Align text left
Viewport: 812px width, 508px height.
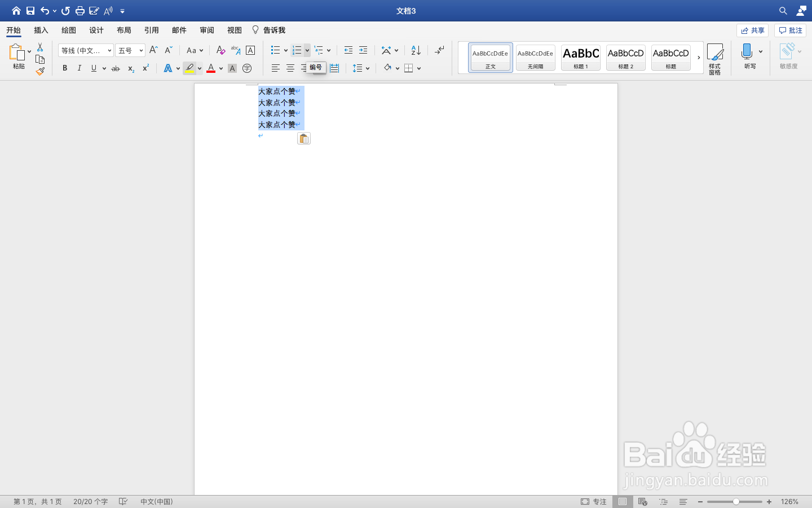[276, 68]
